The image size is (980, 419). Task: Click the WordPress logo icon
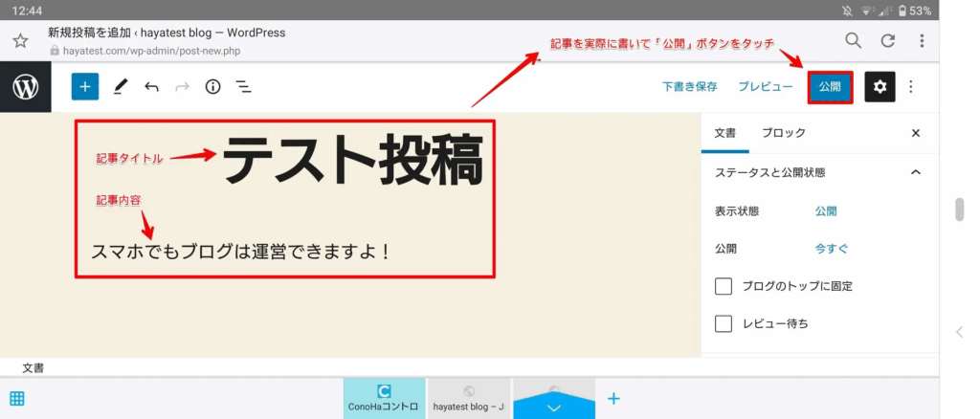[26, 87]
